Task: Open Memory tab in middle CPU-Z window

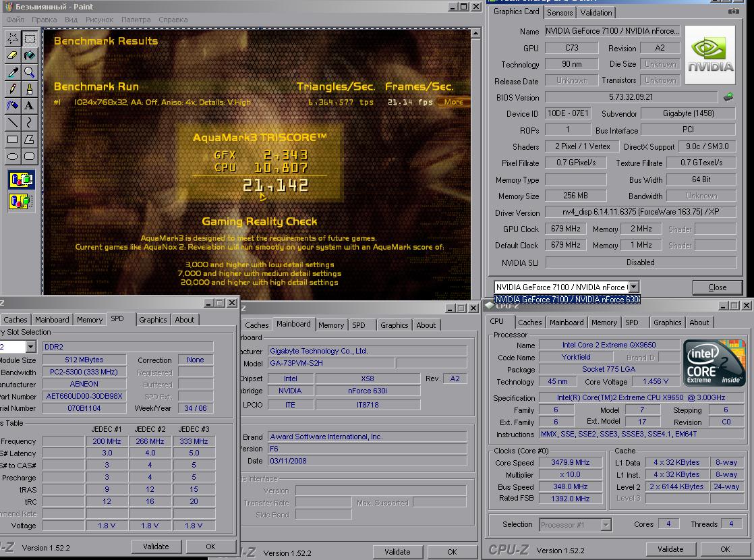Action: click(x=331, y=325)
